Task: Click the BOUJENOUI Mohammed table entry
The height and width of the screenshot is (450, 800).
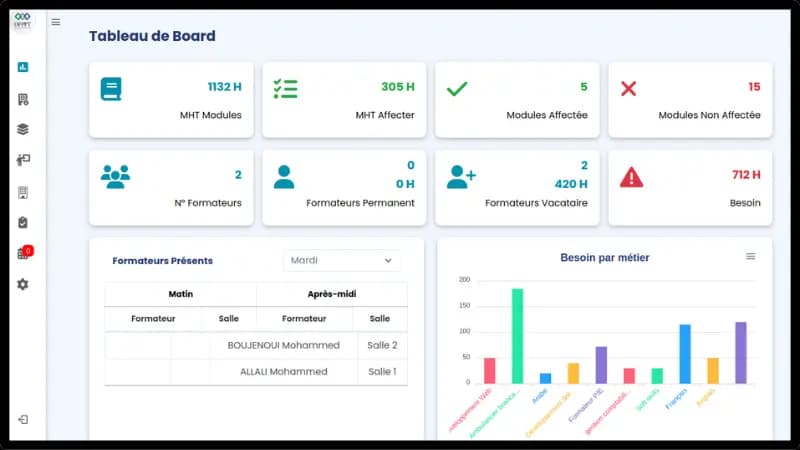Action: (284, 345)
